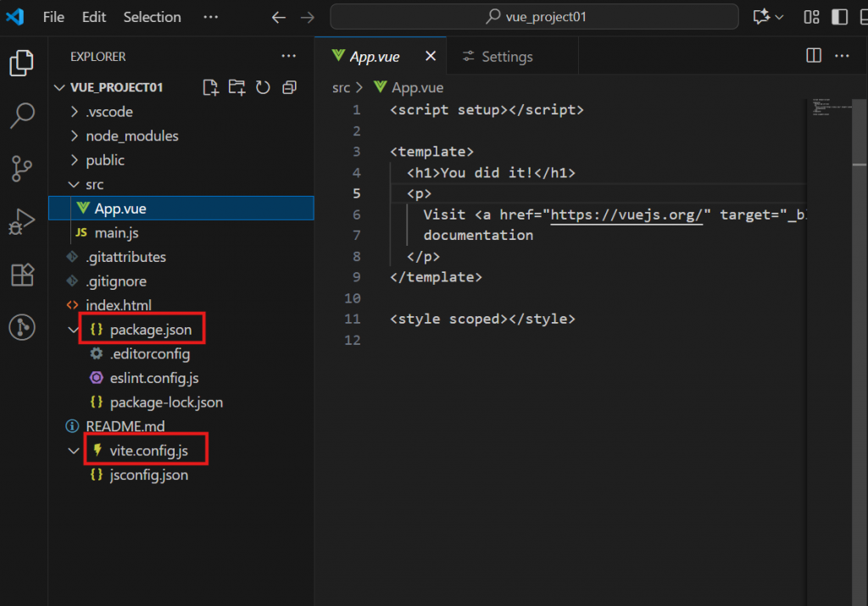Image resolution: width=868 pixels, height=606 pixels.
Task: Collapse all folders in Explorer
Action: point(290,87)
